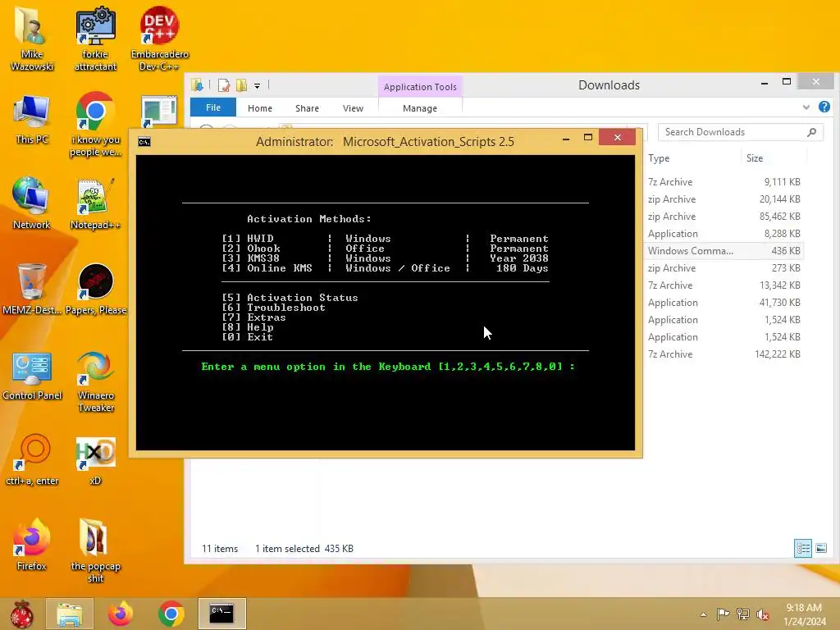This screenshot has height=630, width=840.
Task: Open the Manage ribbon tab
Action: point(420,108)
